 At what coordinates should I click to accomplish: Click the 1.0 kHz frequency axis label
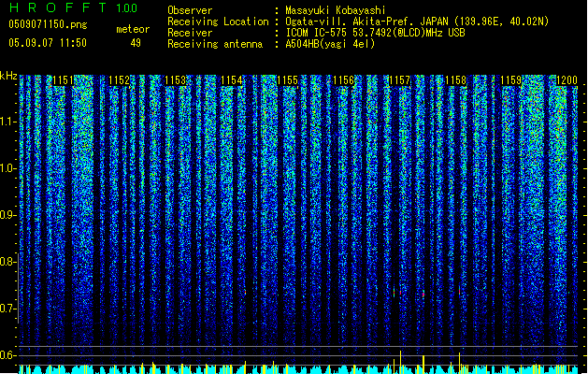tap(8, 168)
